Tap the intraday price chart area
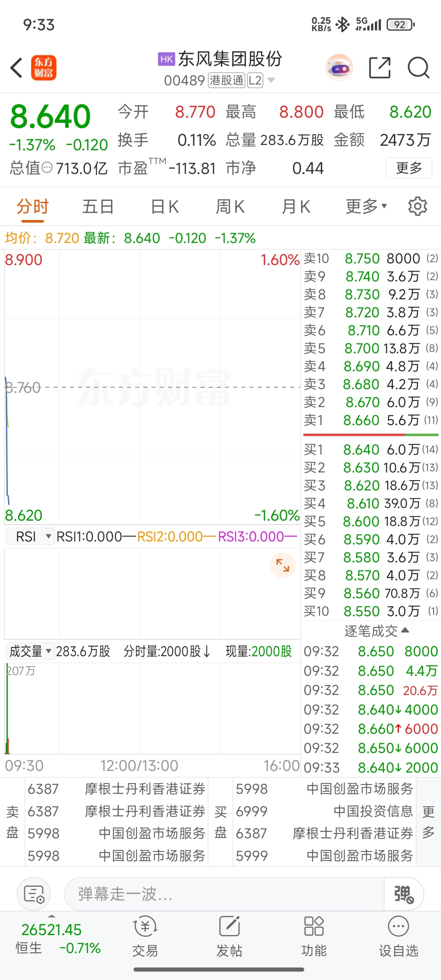This screenshot has height=980, width=441. click(x=152, y=387)
